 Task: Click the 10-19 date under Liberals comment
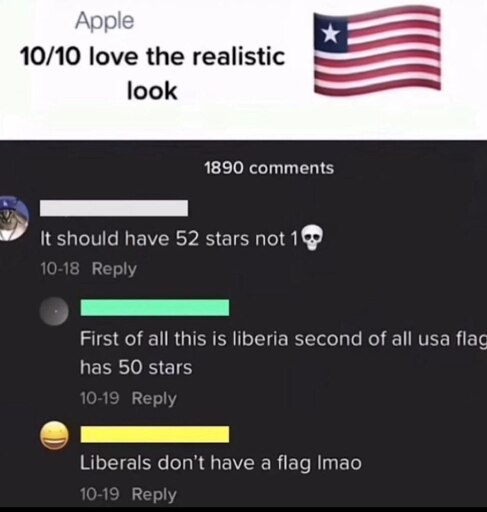click(x=99, y=494)
